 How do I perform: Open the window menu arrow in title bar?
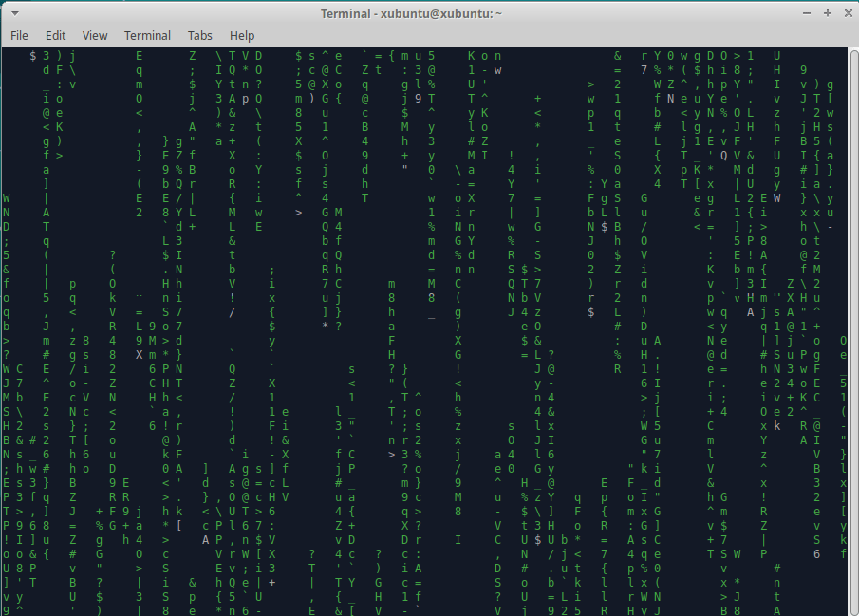[x=11, y=13]
